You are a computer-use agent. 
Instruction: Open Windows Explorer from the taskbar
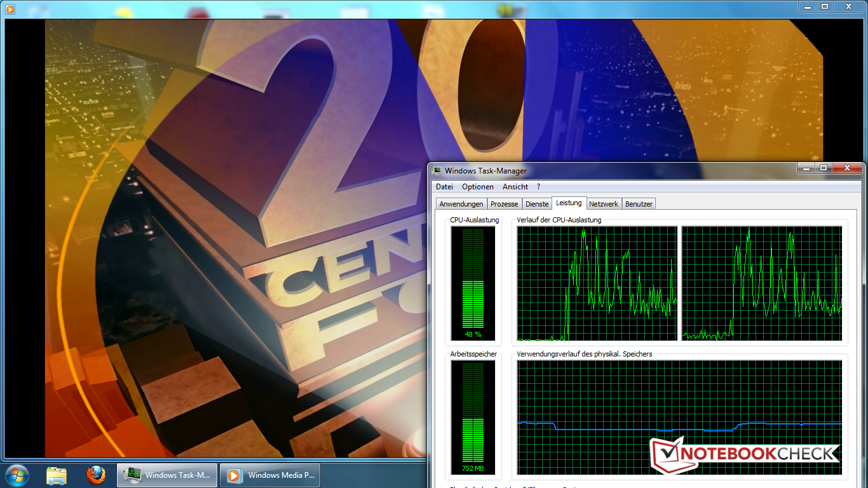click(57, 475)
